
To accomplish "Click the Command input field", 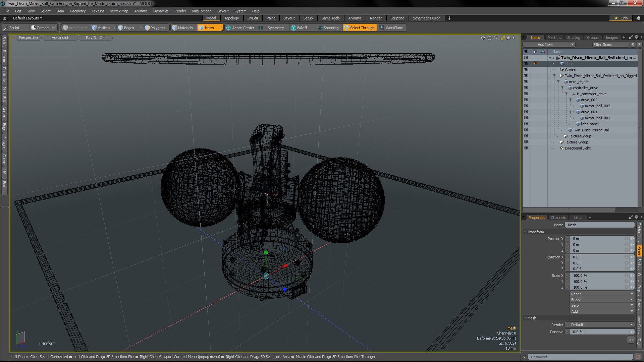I will tap(580, 357).
